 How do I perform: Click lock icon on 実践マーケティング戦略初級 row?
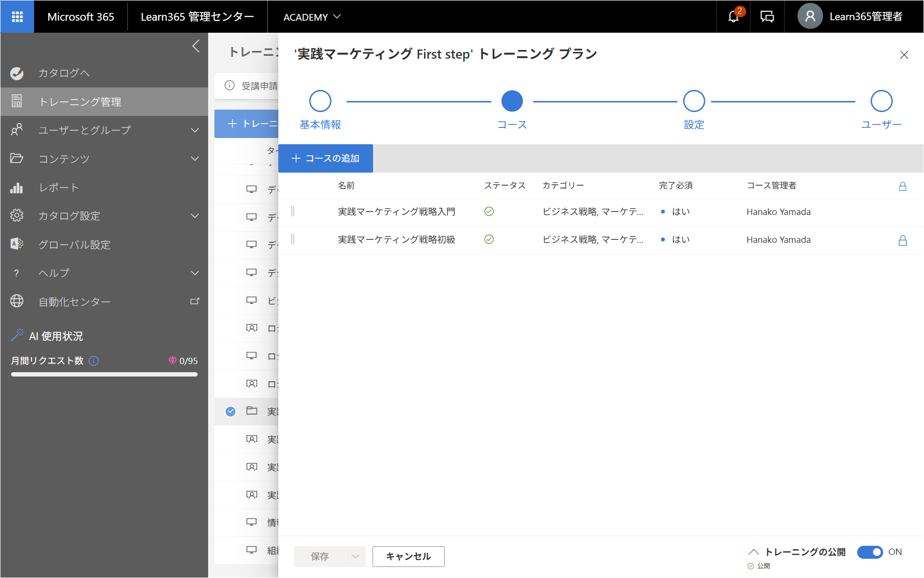click(903, 240)
